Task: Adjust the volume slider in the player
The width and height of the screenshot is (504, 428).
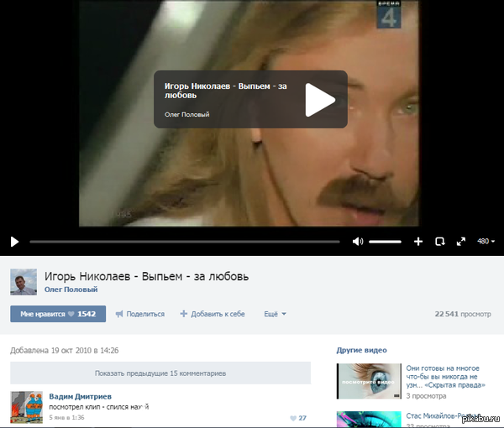Action: tap(385, 242)
